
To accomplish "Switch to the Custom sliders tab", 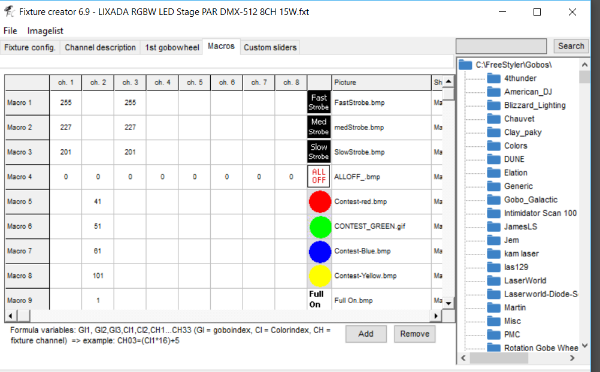I will point(270,47).
